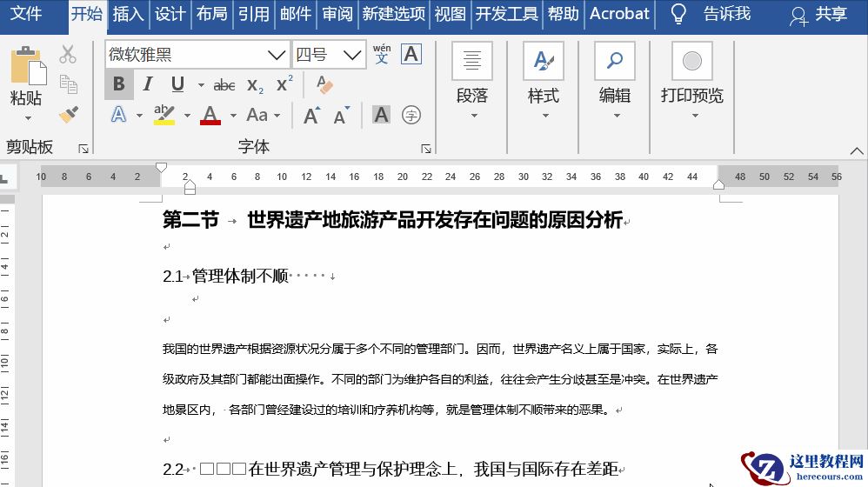Click Print Preview (打印预览) button
Viewport: 868px width, 487px height.
click(692, 82)
